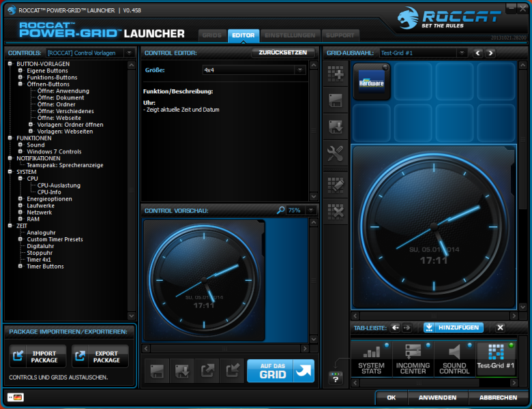Image resolution: width=532 pixels, height=409 pixels.
Task: Go to next grid arrow
Action: click(x=490, y=53)
